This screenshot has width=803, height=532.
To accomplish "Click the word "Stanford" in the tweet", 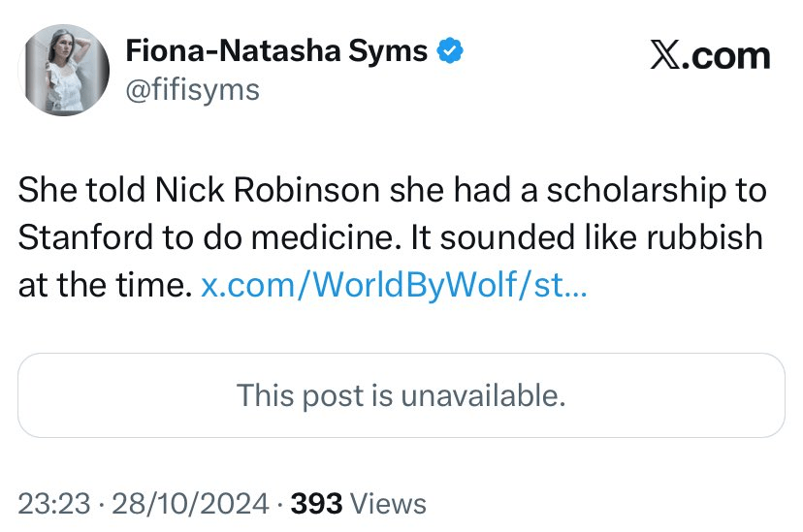I will point(79,238).
